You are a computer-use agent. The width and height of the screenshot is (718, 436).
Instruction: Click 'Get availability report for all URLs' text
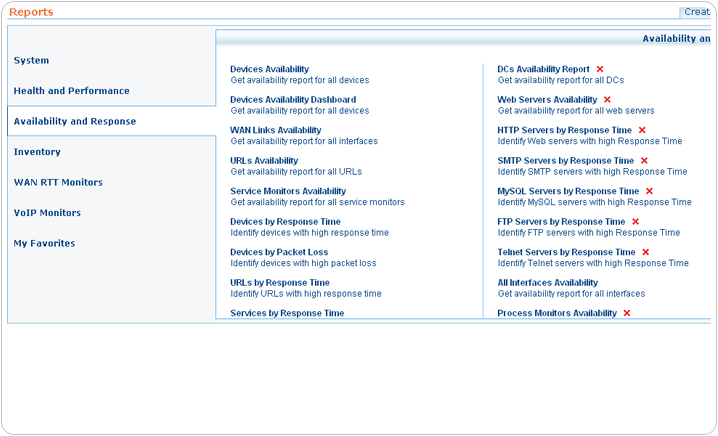296,172
